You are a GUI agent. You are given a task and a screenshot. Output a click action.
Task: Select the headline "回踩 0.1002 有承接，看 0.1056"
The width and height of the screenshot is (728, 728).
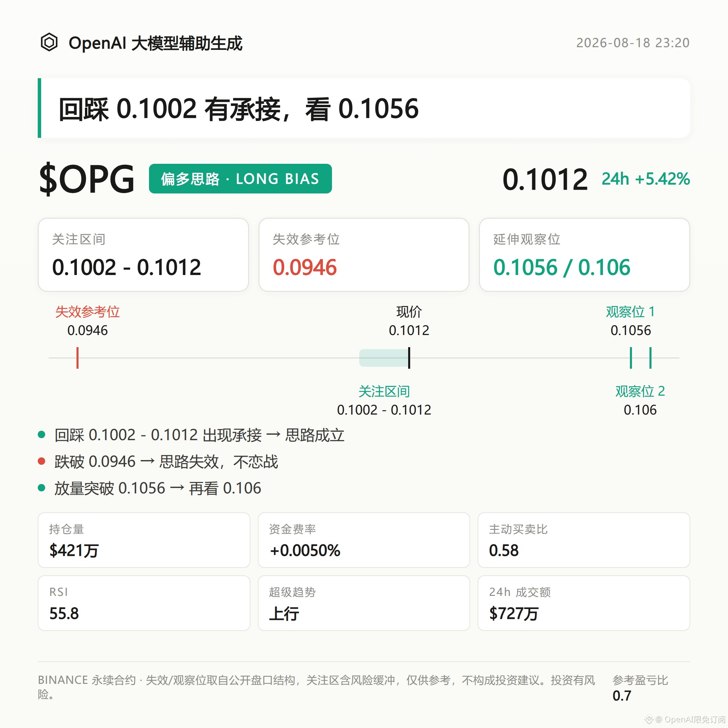click(239, 109)
